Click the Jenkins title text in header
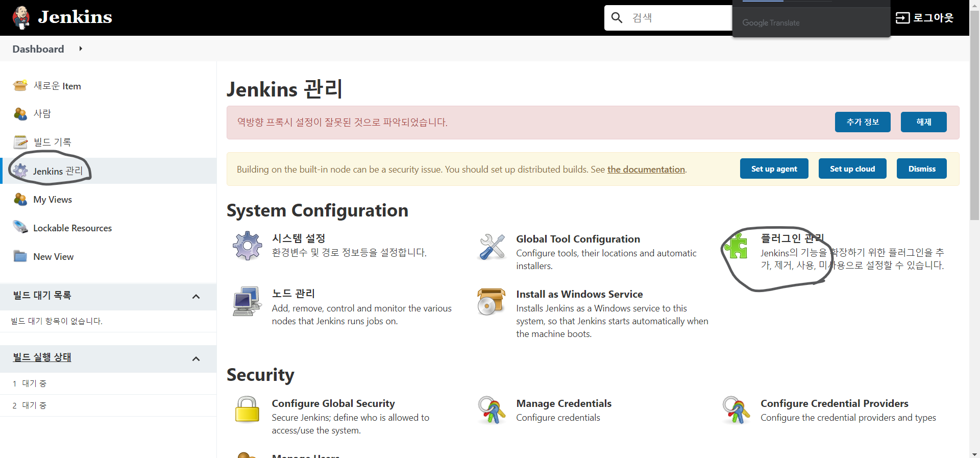 tap(75, 17)
